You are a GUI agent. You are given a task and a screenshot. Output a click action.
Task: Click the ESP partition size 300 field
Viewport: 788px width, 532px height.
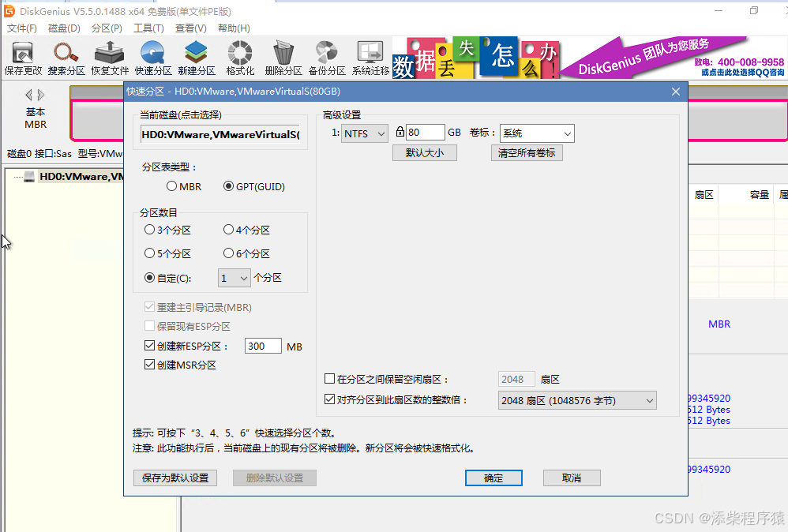point(263,346)
